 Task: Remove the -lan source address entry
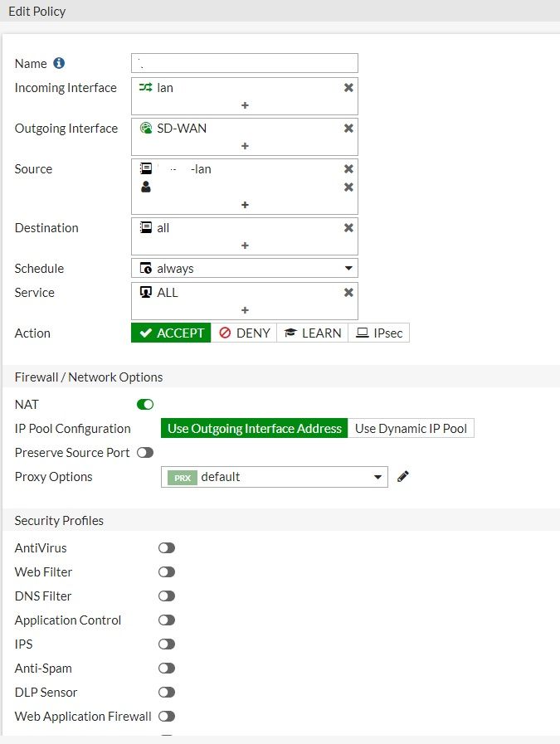[x=348, y=168]
